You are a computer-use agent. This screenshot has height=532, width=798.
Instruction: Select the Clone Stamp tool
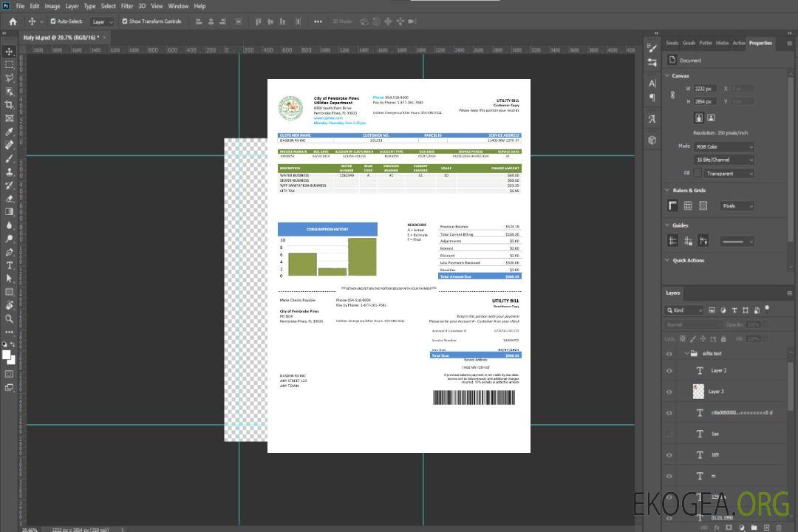pyautogui.click(x=10, y=172)
